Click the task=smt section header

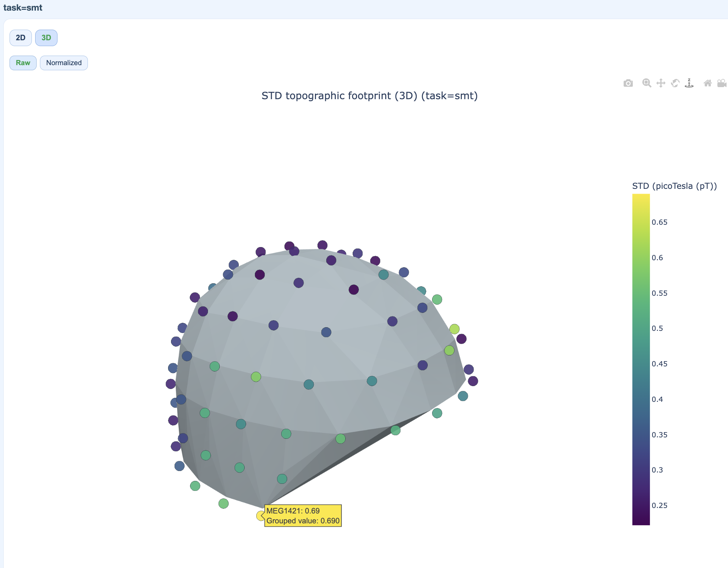23,8
